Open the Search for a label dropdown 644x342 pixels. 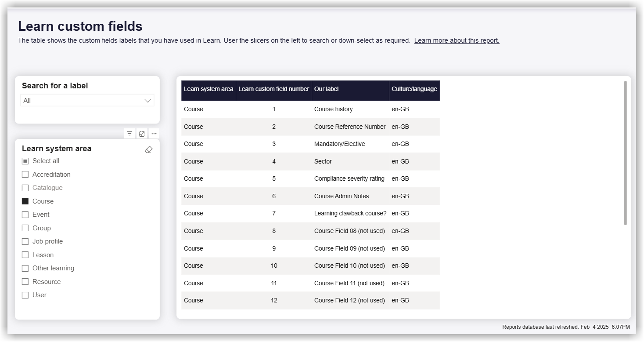pyautogui.click(x=87, y=100)
